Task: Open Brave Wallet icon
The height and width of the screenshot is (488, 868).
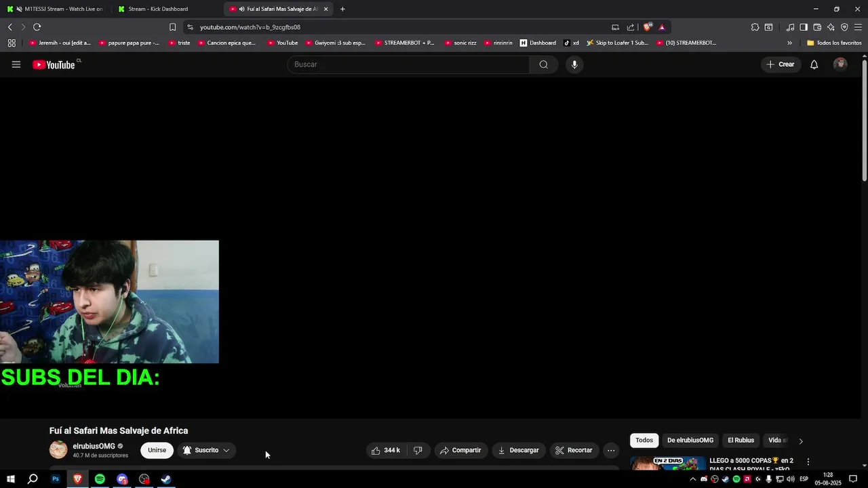Action: [817, 27]
